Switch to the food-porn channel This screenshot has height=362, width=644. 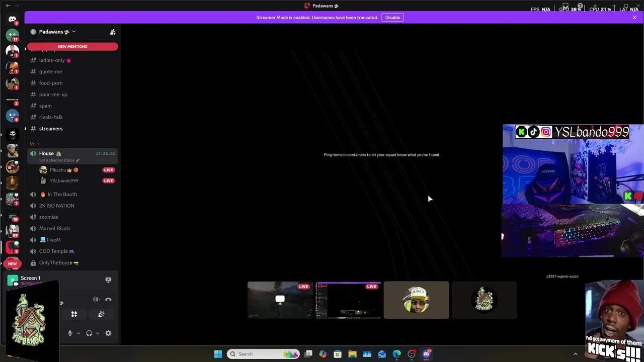click(72, 83)
